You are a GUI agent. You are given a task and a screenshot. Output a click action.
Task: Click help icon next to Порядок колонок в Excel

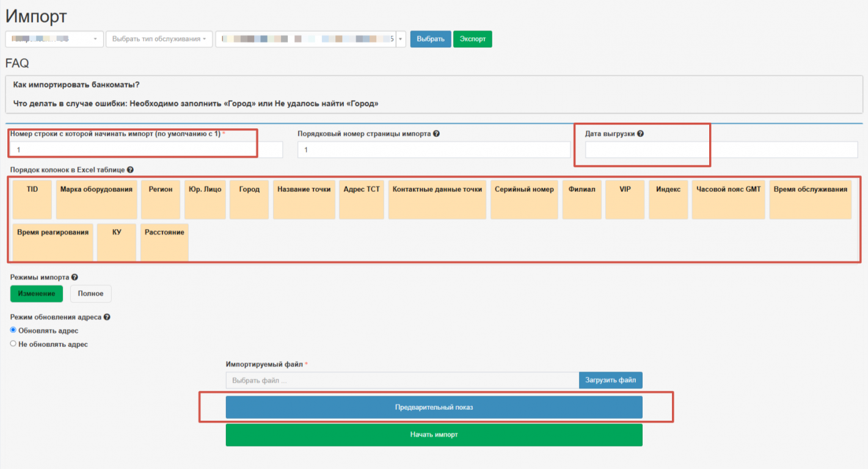click(130, 170)
